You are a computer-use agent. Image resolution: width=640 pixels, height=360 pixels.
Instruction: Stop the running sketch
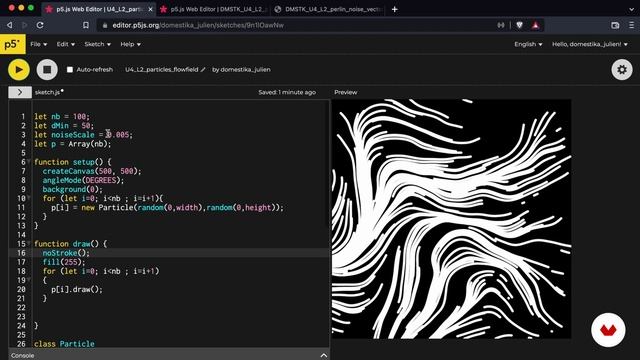(47, 69)
